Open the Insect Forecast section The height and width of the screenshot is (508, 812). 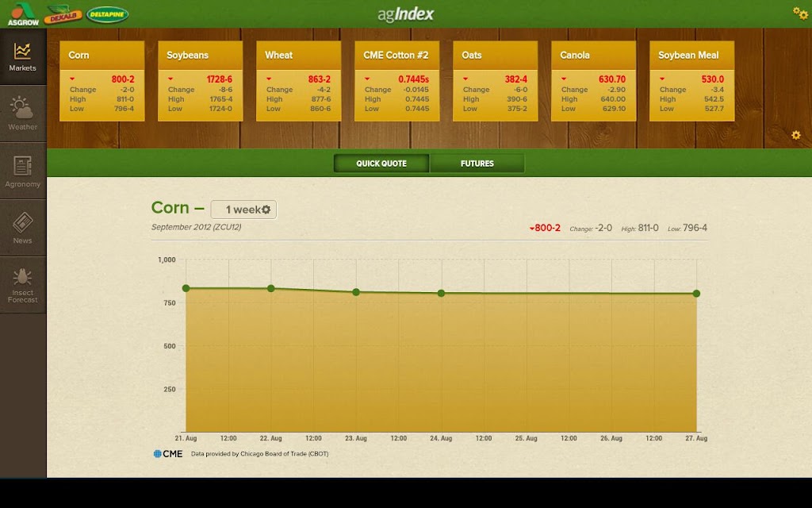(x=23, y=285)
